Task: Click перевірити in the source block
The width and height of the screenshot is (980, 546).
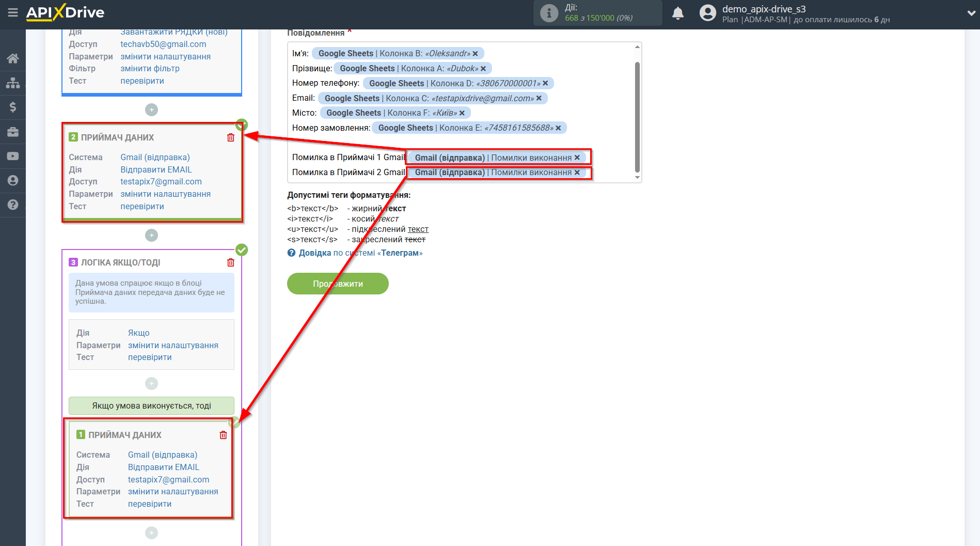Action: [142, 81]
